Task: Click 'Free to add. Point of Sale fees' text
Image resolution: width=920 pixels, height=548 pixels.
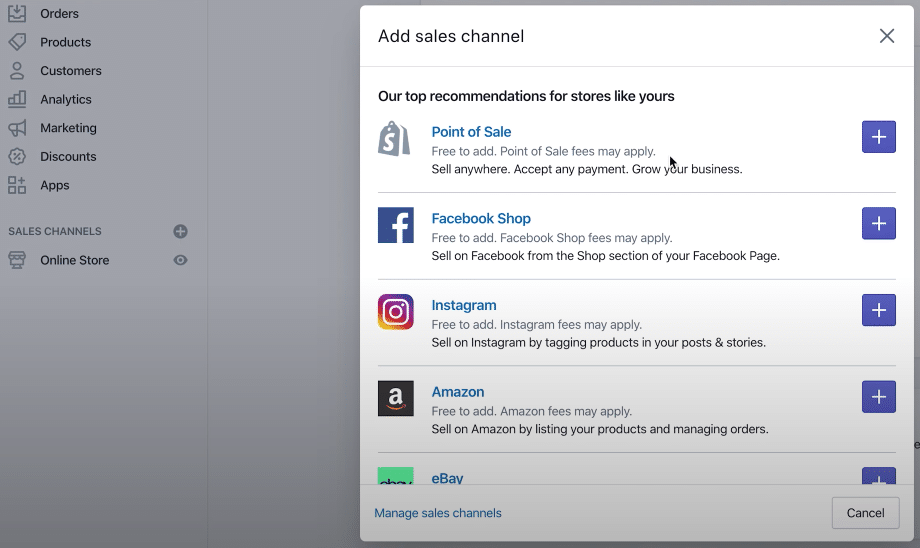Action: click(x=543, y=151)
